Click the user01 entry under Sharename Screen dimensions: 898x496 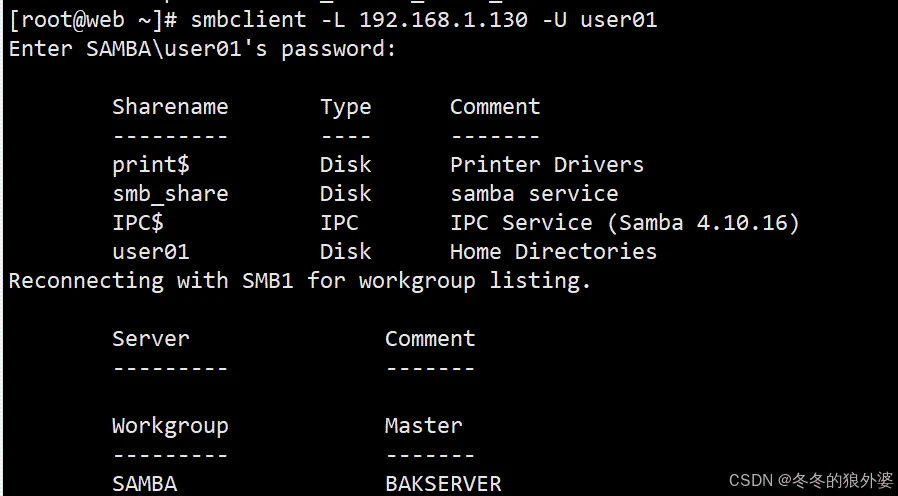150,252
